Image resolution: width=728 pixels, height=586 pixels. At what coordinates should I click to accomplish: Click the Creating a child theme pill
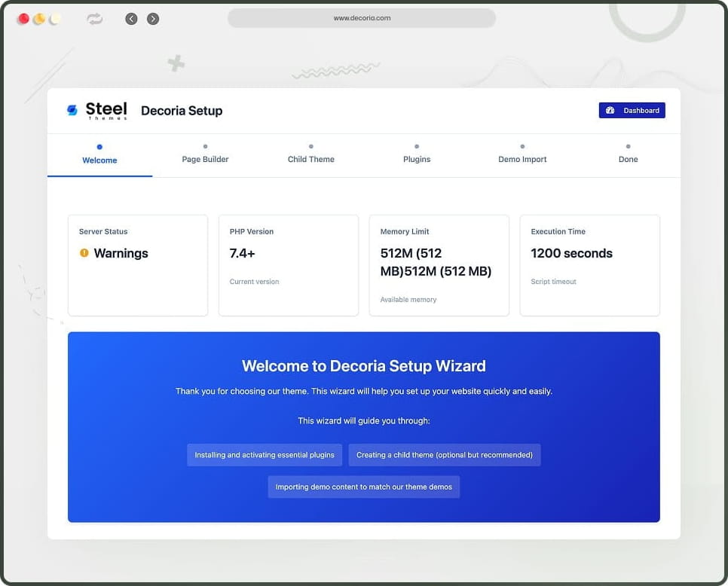pos(445,455)
